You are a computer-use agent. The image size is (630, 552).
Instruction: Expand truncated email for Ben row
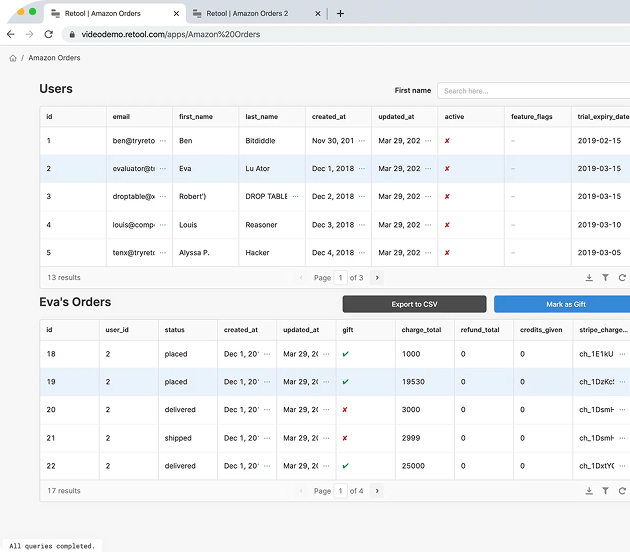tap(163, 141)
